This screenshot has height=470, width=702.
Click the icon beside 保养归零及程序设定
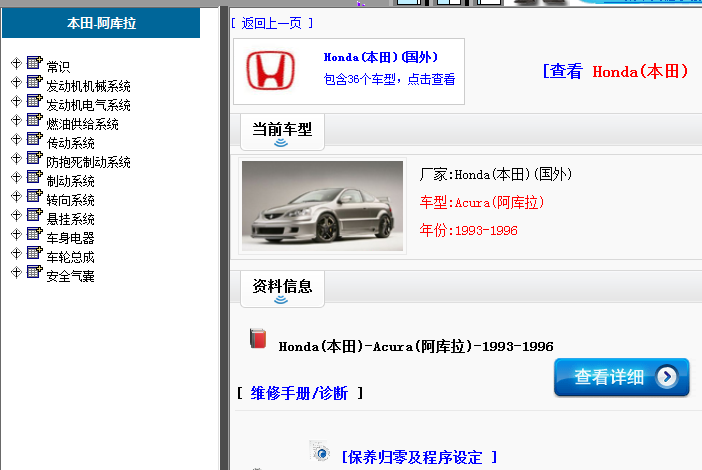(x=320, y=452)
